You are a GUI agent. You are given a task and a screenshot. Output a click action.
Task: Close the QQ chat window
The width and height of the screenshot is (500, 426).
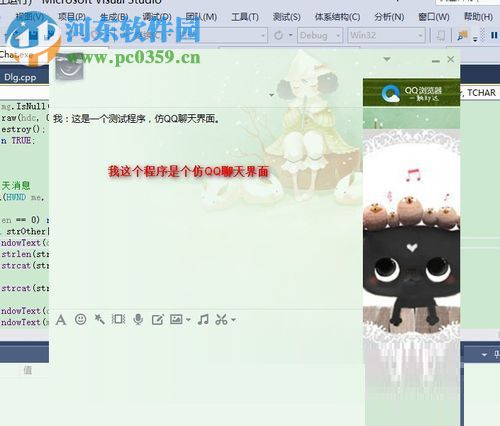(x=451, y=59)
